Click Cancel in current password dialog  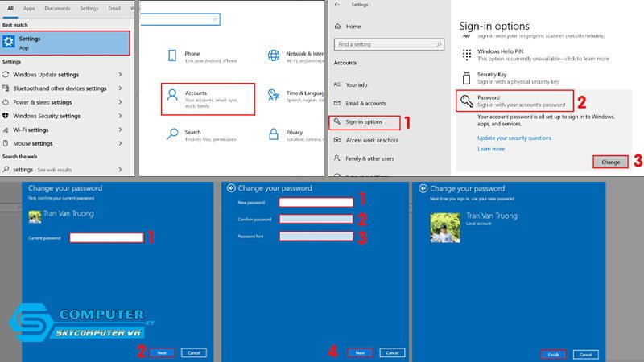[194, 352]
